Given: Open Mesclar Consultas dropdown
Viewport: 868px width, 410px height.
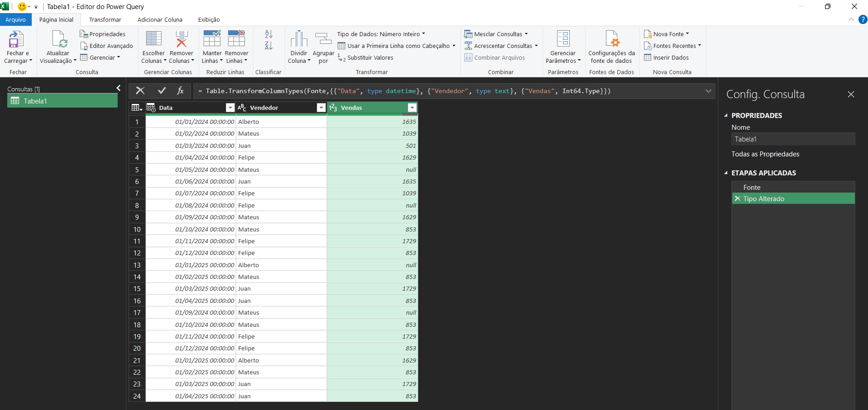Looking at the screenshot, I should (x=496, y=34).
